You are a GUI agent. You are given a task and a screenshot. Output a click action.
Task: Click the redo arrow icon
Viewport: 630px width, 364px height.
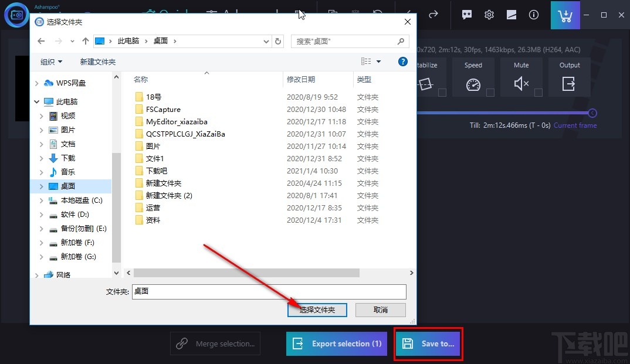click(432, 15)
